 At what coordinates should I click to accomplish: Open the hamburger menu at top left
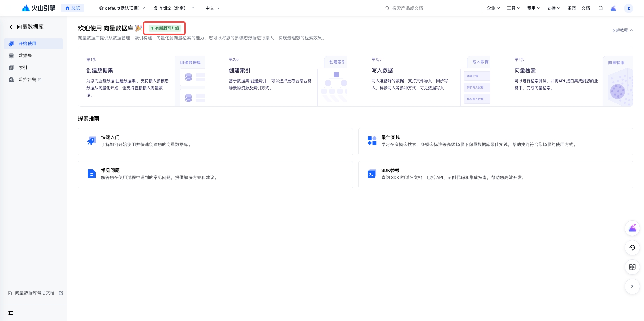click(8, 8)
